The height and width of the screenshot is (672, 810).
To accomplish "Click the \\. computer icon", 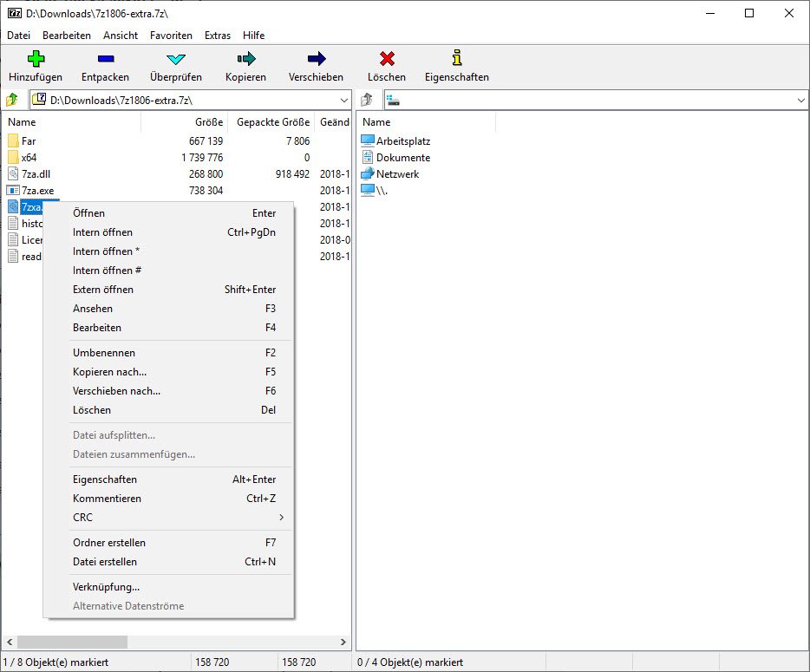I will pyautogui.click(x=368, y=190).
